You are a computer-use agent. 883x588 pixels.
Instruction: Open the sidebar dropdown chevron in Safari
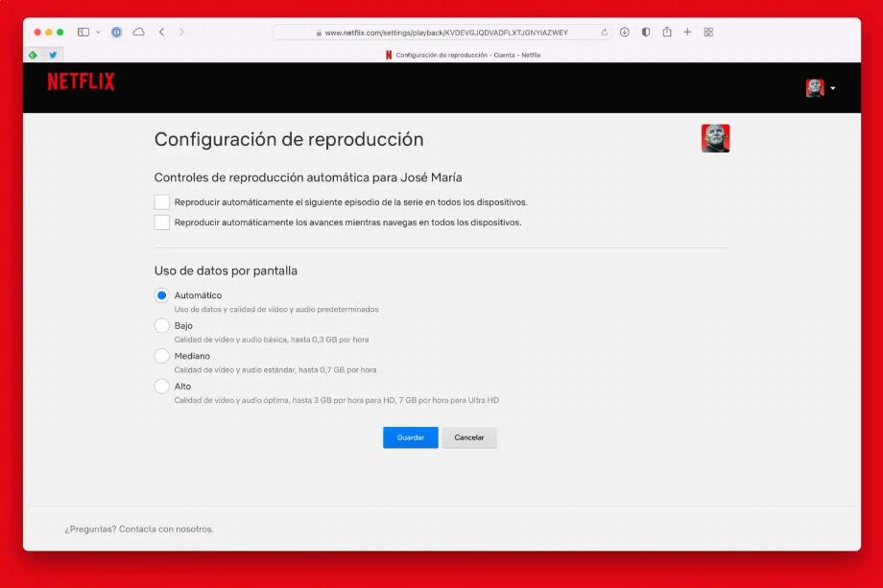(98, 32)
